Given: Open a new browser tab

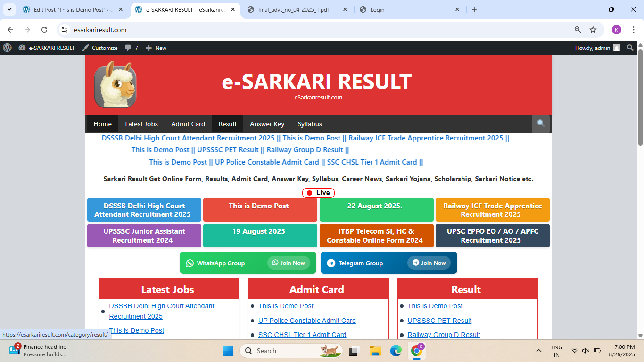Looking at the screenshot, I should coord(474,9).
